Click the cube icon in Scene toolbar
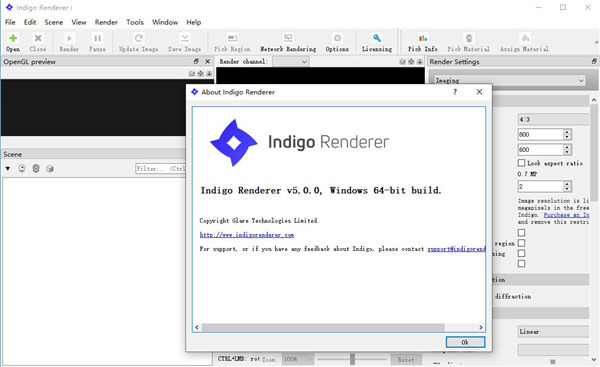This screenshot has height=367, width=600. pos(49,168)
